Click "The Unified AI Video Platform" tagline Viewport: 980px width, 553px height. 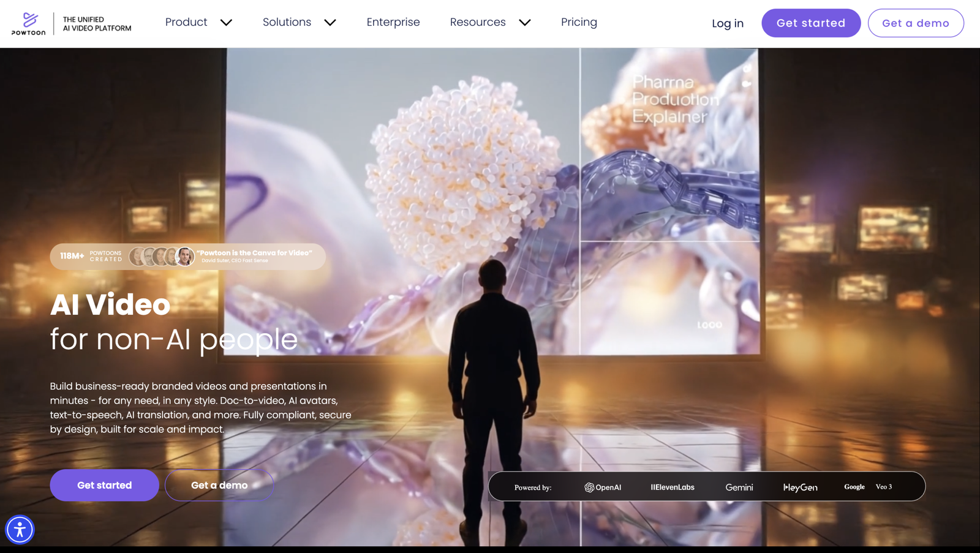click(97, 24)
